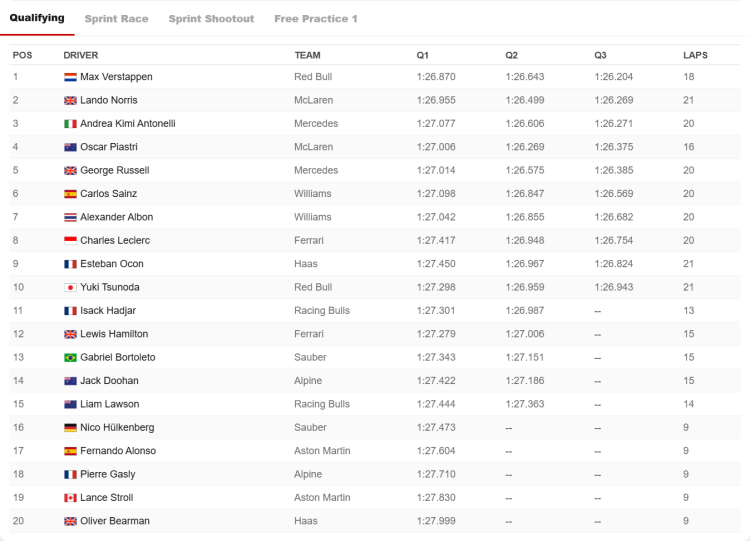Click the Italian flag next to Antonelli
The height and width of the screenshot is (541, 750).
click(x=70, y=124)
